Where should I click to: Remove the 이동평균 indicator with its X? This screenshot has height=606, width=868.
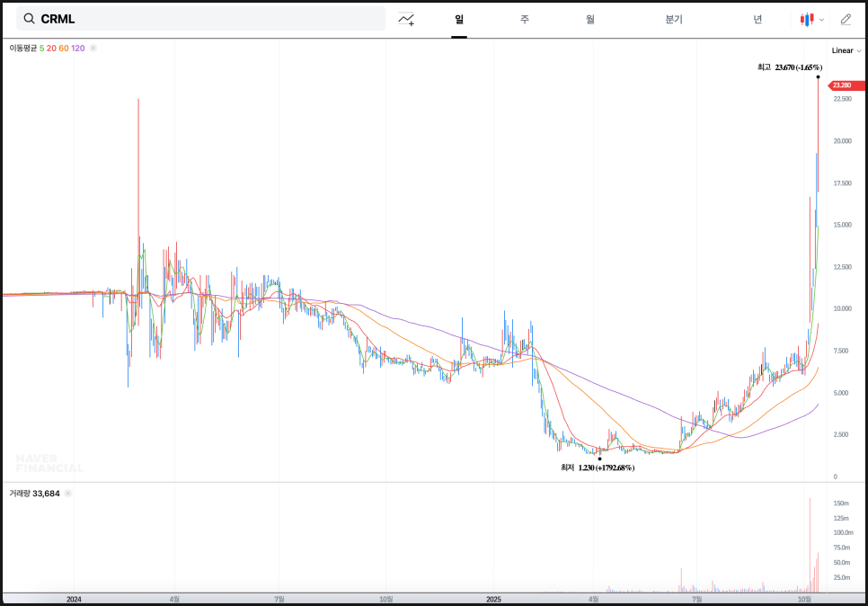[93, 49]
